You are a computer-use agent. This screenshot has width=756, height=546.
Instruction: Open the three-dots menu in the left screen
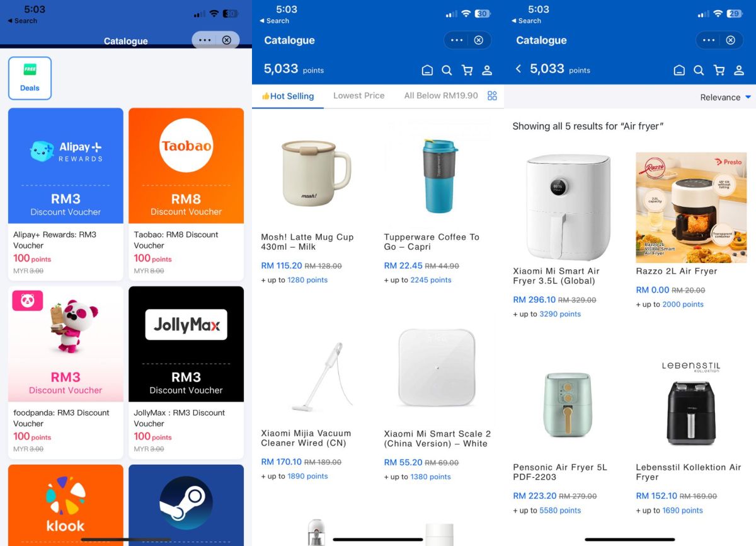pos(205,40)
